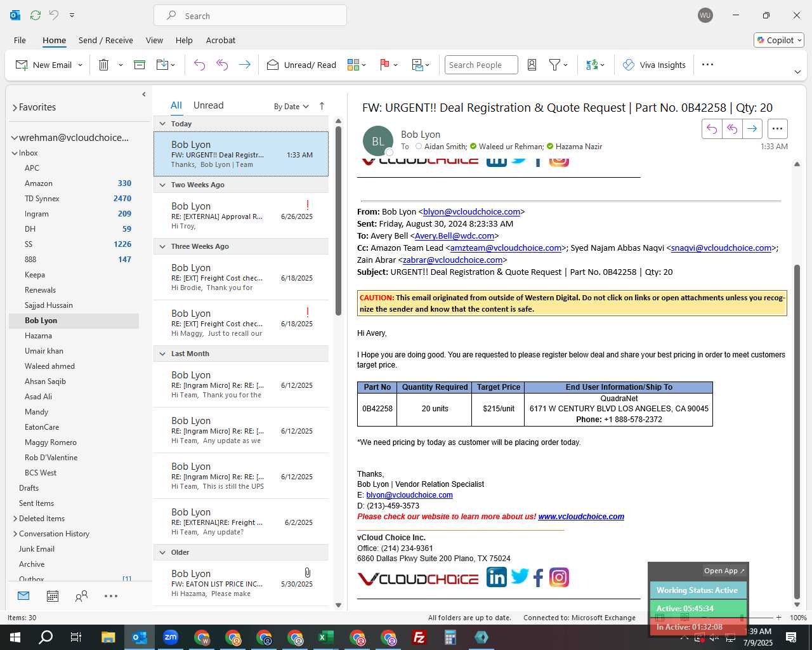
Task: Open the Help tab
Action: coord(184,40)
